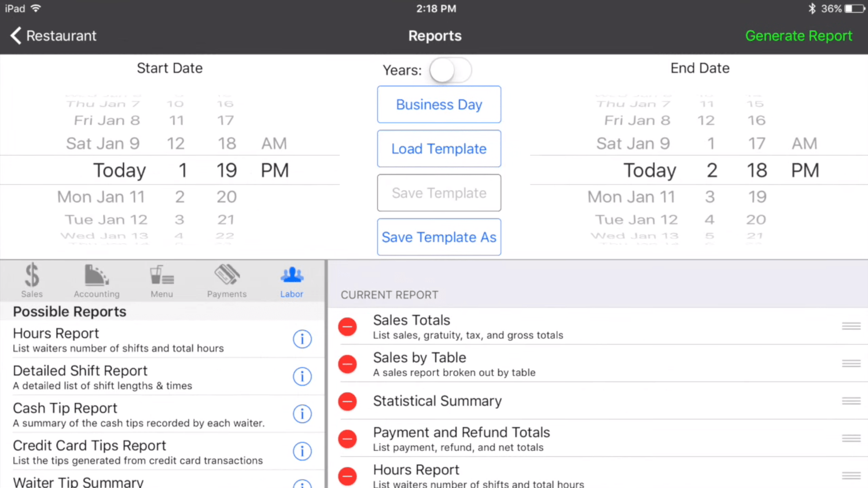This screenshot has height=488, width=868.
Task: Generate the report
Action: click(799, 35)
